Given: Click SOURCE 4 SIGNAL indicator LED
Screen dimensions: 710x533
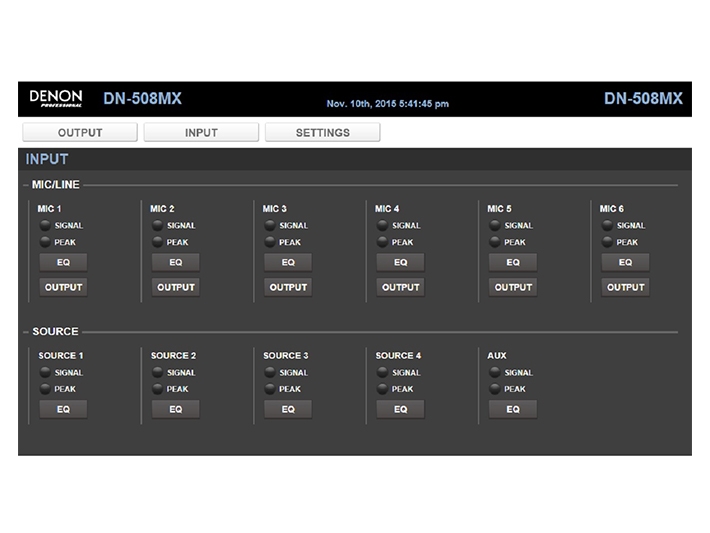Looking at the screenshot, I should tap(383, 372).
